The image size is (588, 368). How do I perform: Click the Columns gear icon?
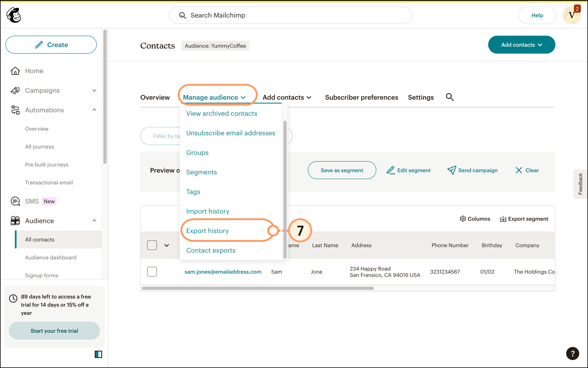[463, 219]
